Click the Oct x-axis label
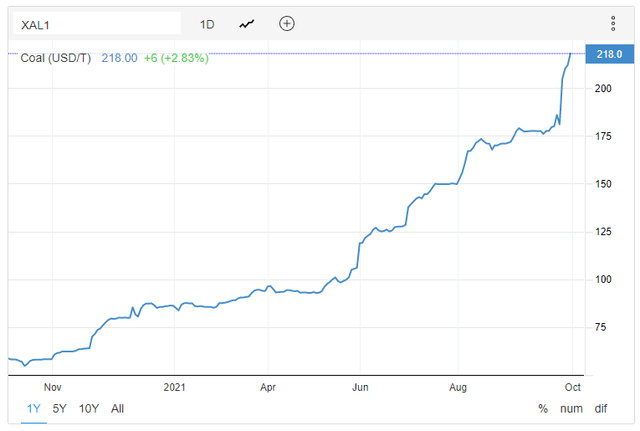Viewport: 640px width, 431px height. pos(573,387)
